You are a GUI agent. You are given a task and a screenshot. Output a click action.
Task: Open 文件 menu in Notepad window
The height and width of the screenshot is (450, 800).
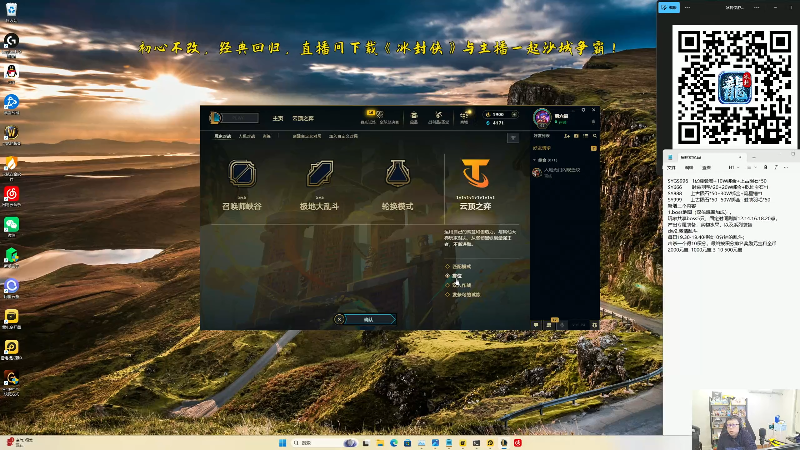[671, 167]
